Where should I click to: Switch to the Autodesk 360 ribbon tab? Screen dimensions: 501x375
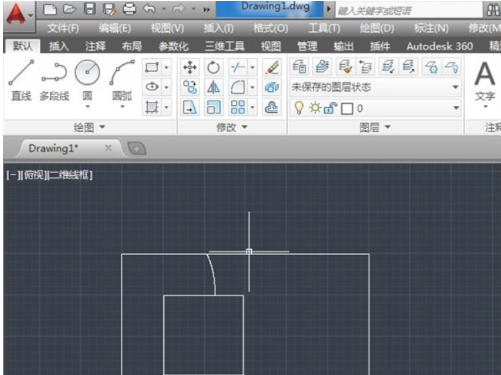tap(440, 46)
